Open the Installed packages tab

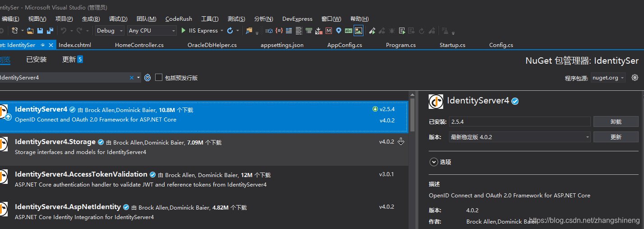point(37,60)
